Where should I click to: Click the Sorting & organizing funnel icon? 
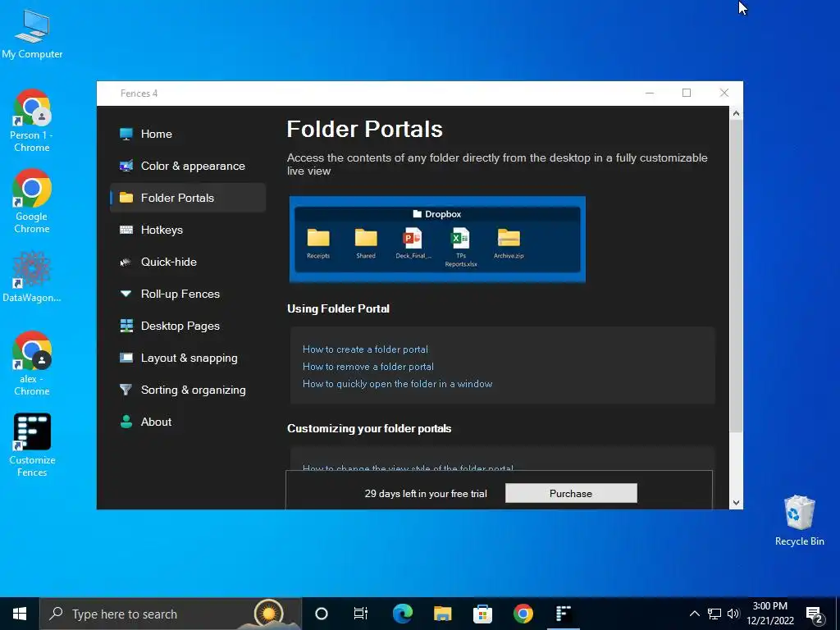pos(126,390)
